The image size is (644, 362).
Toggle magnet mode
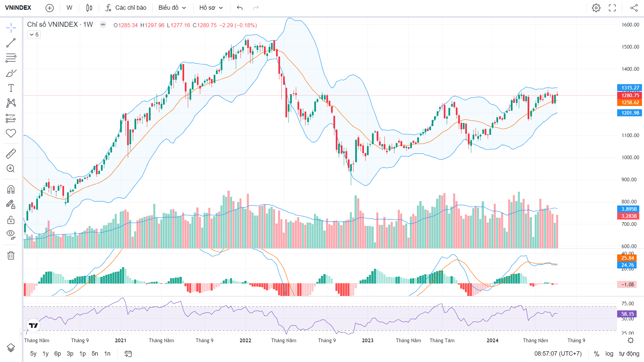coord(11,190)
